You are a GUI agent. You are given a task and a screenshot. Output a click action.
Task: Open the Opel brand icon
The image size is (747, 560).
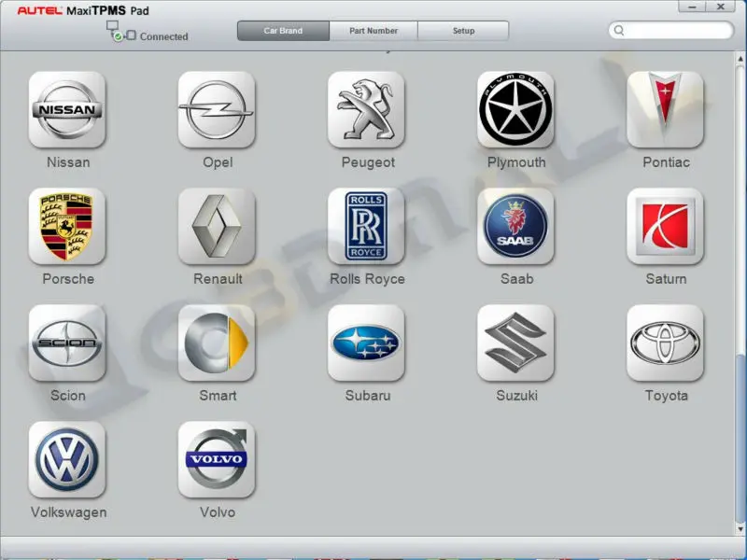point(217,110)
